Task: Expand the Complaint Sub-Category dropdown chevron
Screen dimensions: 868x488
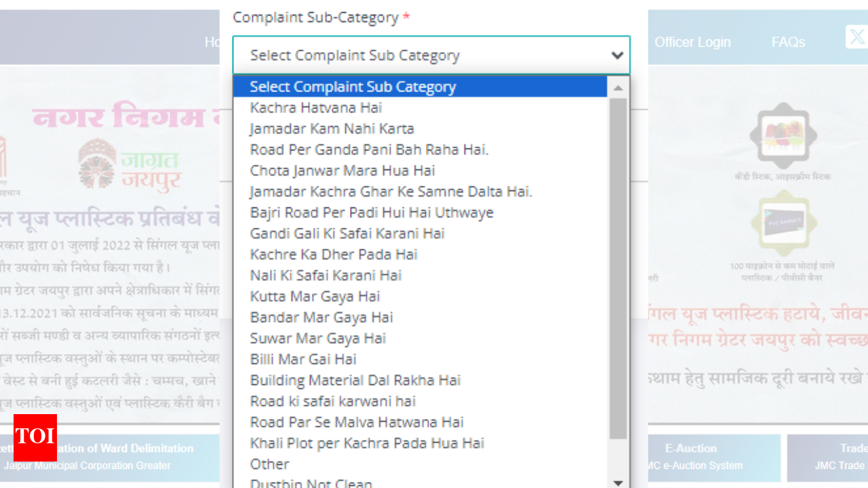Action: 617,56
